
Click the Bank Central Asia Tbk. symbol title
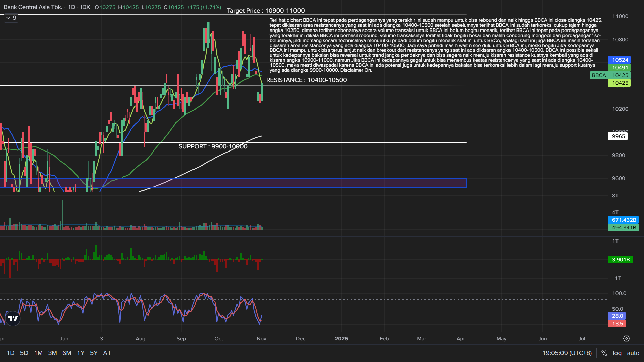coord(33,7)
